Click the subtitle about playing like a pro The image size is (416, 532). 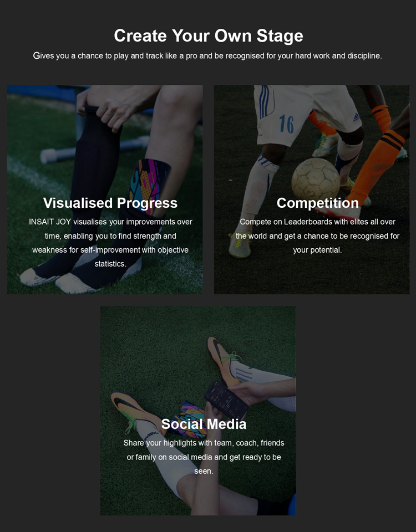(207, 55)
